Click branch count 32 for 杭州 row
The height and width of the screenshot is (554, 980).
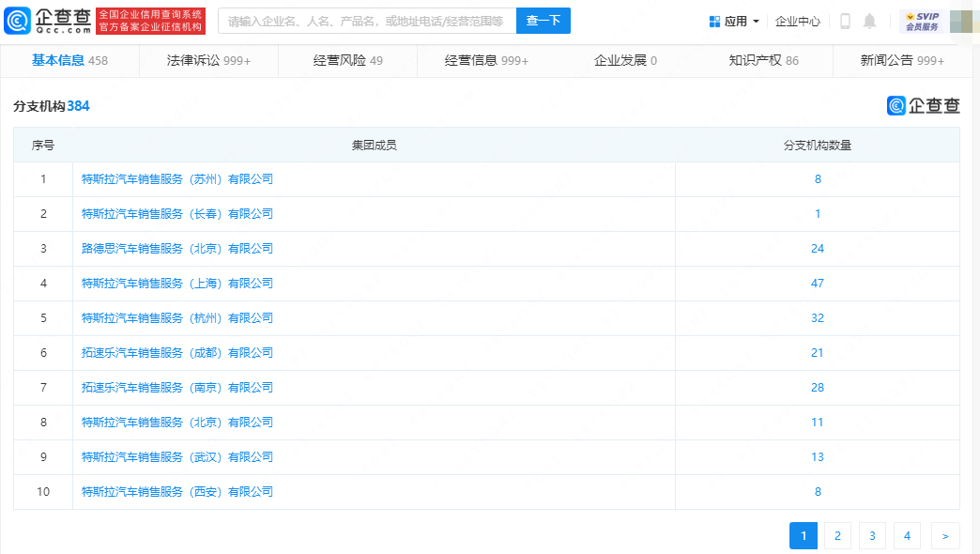point(818,318)
